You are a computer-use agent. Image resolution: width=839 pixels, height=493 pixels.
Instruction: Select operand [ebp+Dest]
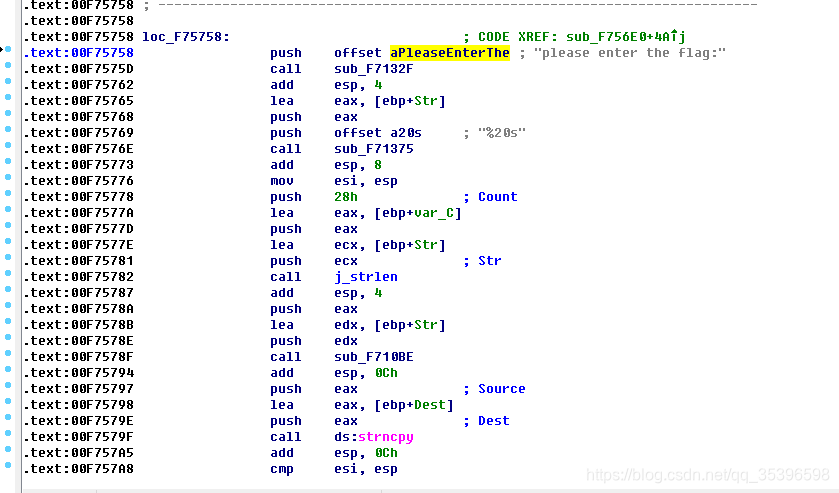tap(414, 405)
